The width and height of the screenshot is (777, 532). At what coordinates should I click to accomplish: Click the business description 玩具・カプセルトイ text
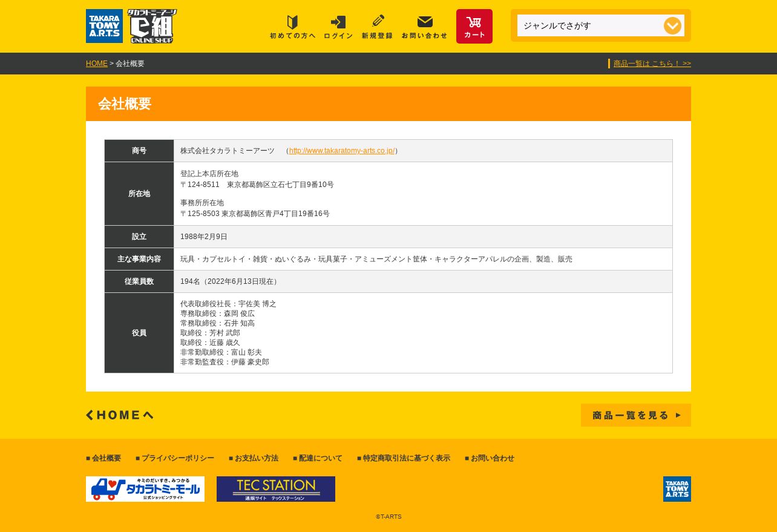(x=376, y=259)
